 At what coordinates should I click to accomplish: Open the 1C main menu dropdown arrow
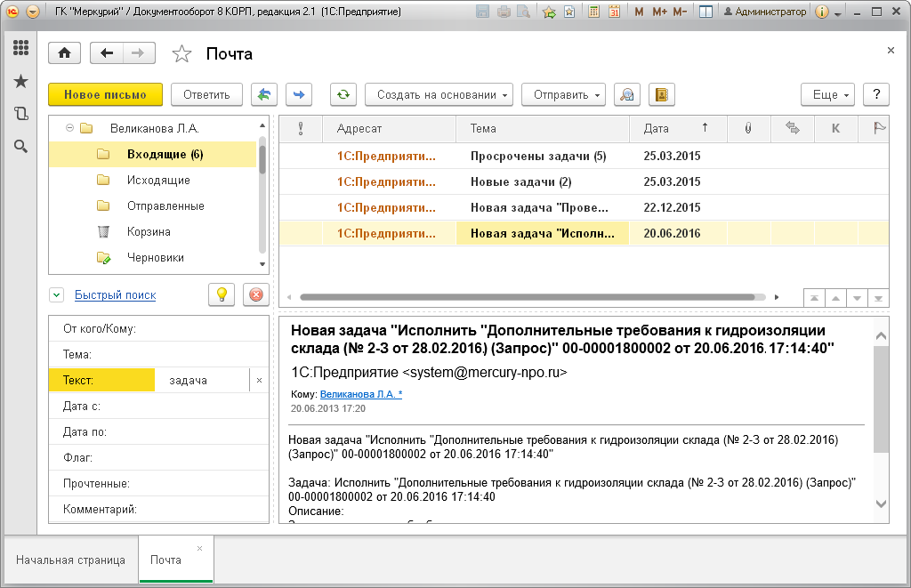33,12
